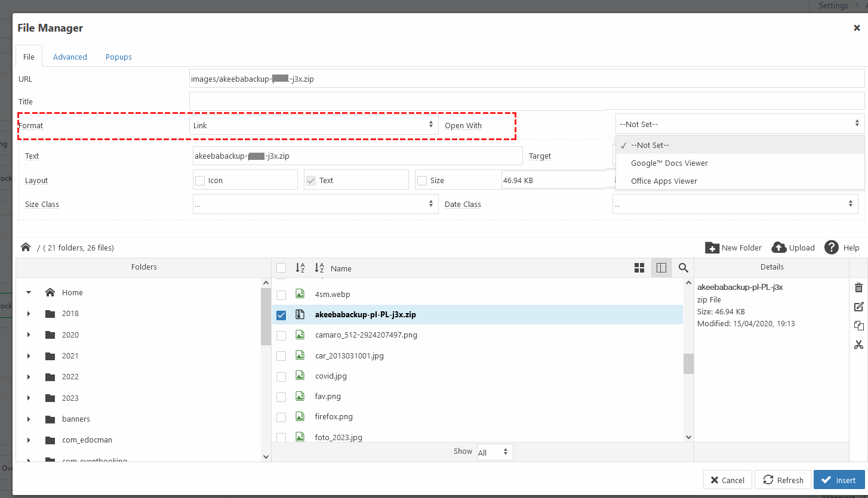
Task: Click the Upload button
Action: click(x=793, y=248)
